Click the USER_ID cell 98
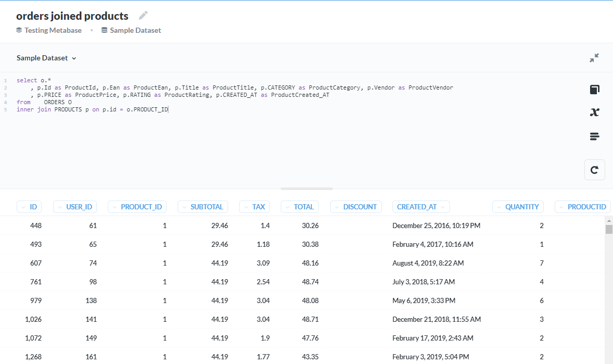The image size is (613, 364). (x=93, y=282)
